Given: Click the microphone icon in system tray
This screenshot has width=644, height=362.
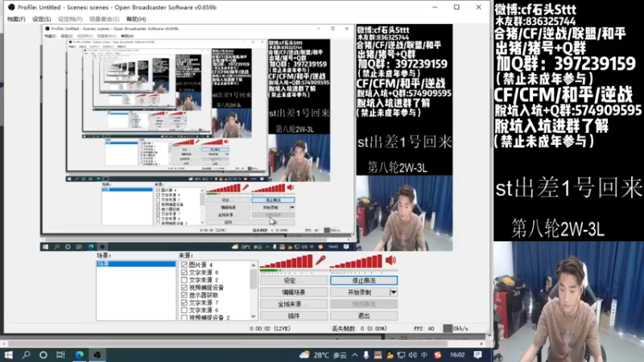Looking at the screenshot, I should click(366, 355).
